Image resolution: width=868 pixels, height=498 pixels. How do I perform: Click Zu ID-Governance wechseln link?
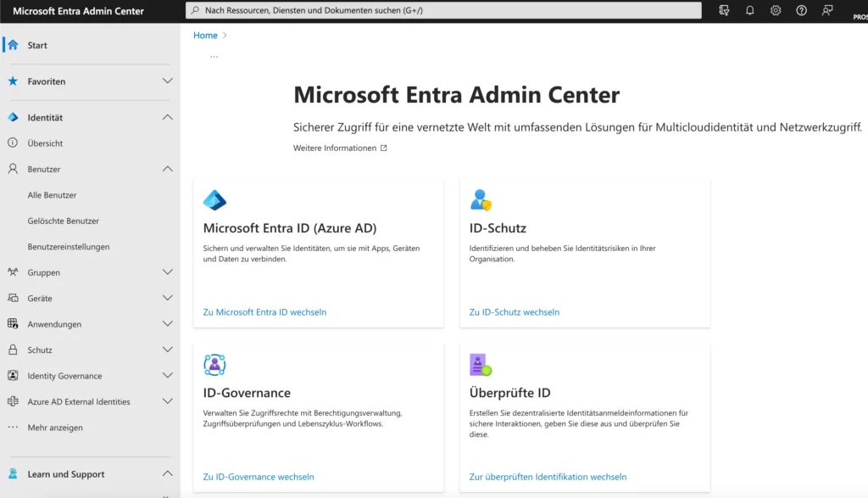(259, 477)
